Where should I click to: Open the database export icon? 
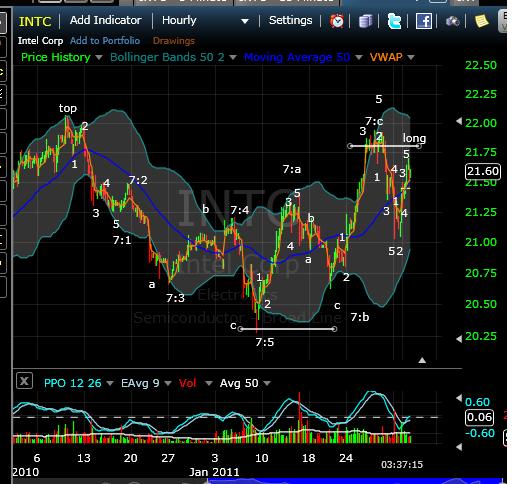point(366,21)
